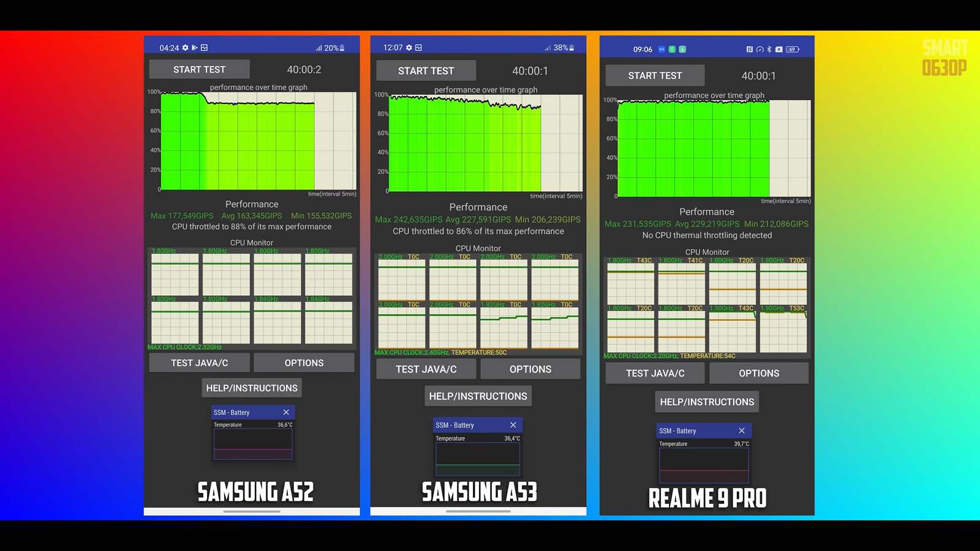
Task: Tap the NFC icon on Realme 9 Pro
Action: click(750, 50)
